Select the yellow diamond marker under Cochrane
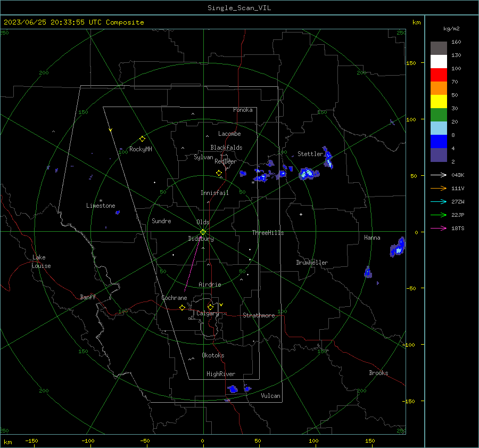Viewport: 479px width, 448px height. [x=182, y=307]
